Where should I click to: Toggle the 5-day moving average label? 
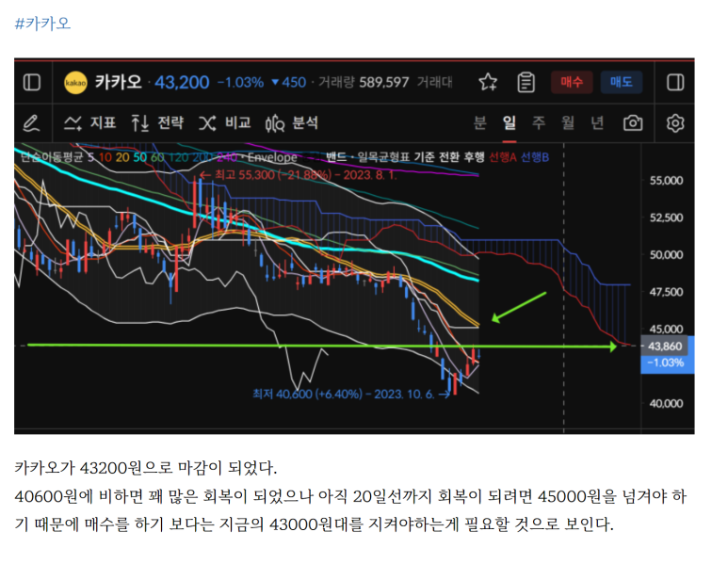[90, 157]
